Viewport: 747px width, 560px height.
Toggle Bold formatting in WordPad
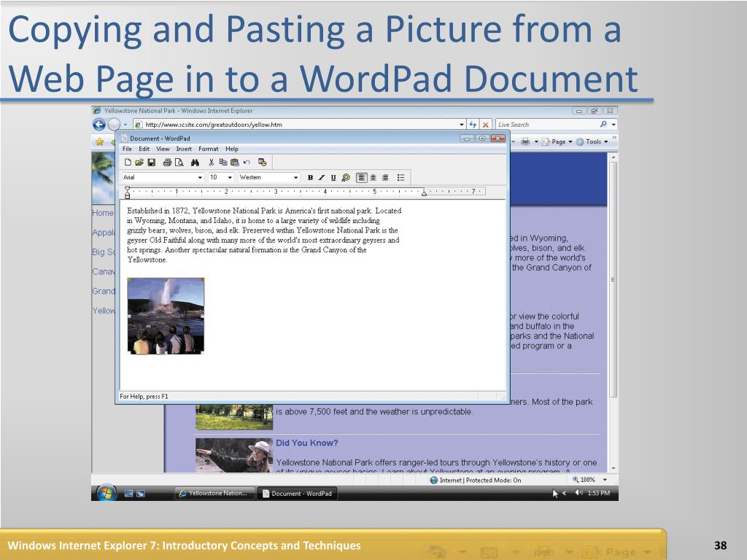tap(310, 178)
